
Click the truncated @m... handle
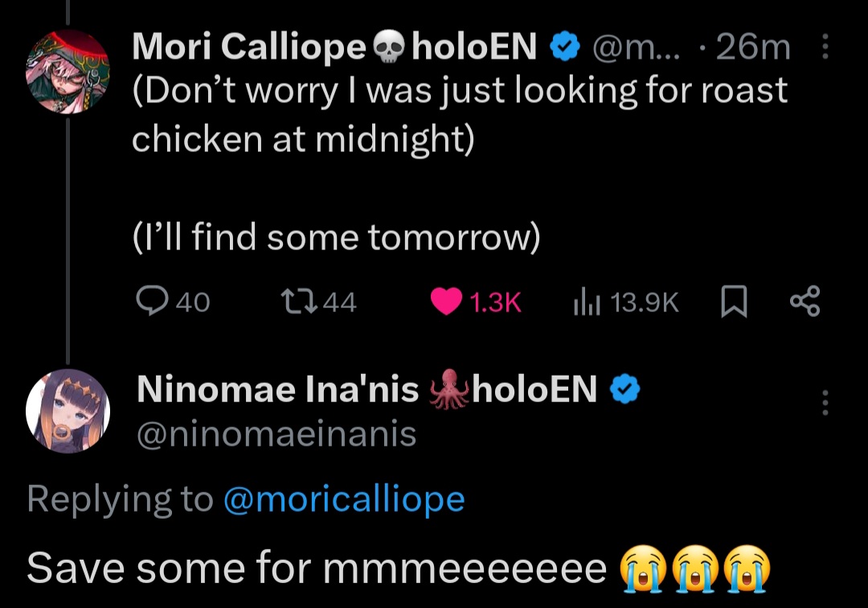(x=636, y=49)
